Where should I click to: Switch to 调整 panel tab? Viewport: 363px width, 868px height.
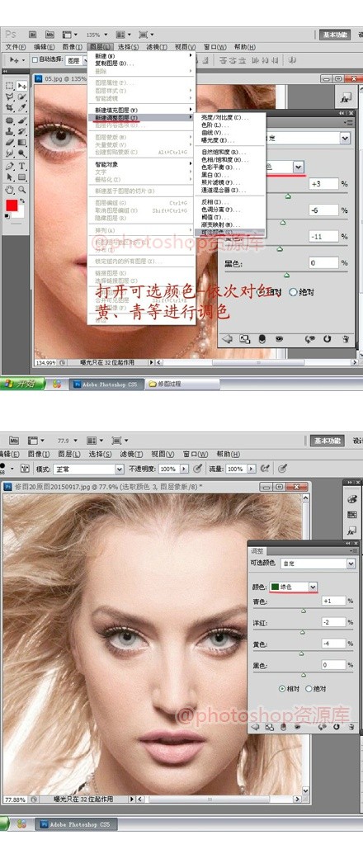point(258,551)
